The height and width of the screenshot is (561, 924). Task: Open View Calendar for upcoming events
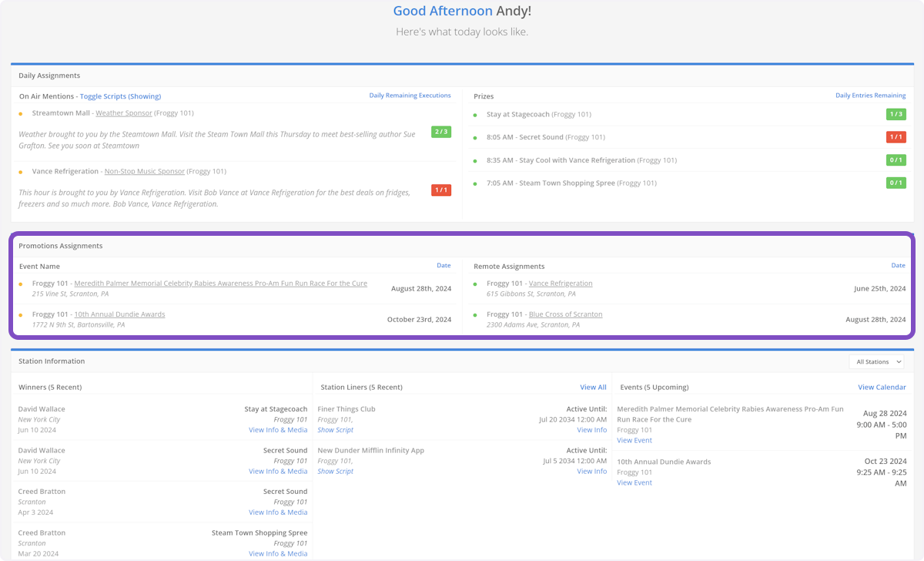(882, 387)
